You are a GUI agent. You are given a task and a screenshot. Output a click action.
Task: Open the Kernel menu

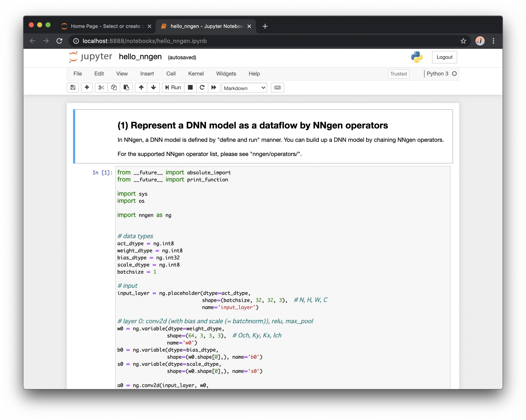[196, 74]
